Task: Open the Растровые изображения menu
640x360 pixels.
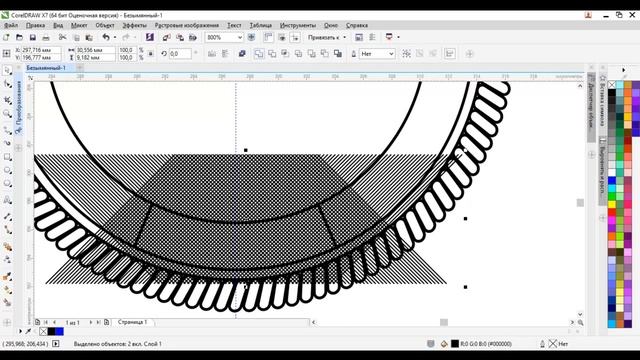Action: 187,25
